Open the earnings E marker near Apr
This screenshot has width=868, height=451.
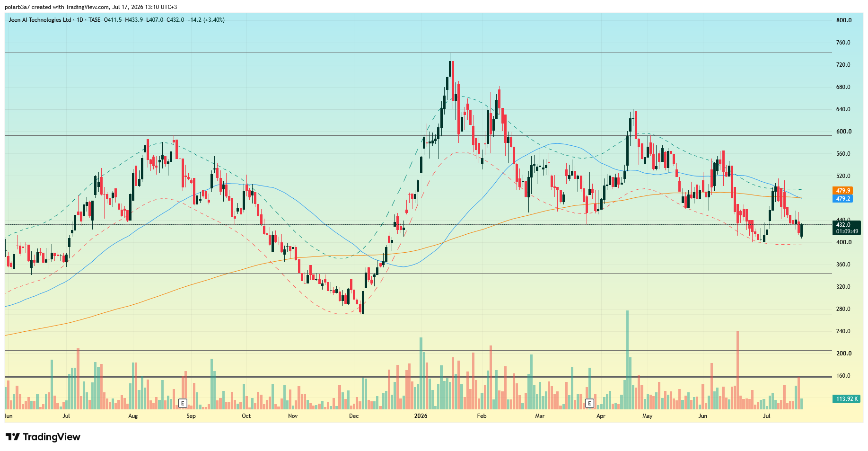(589, 403)
